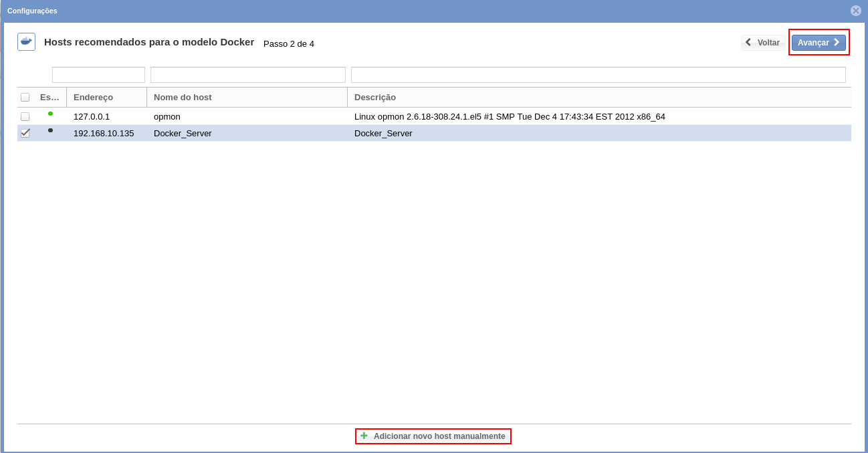Click the opmon host name cell
The image size is (868, 453).
pos(167,116)
